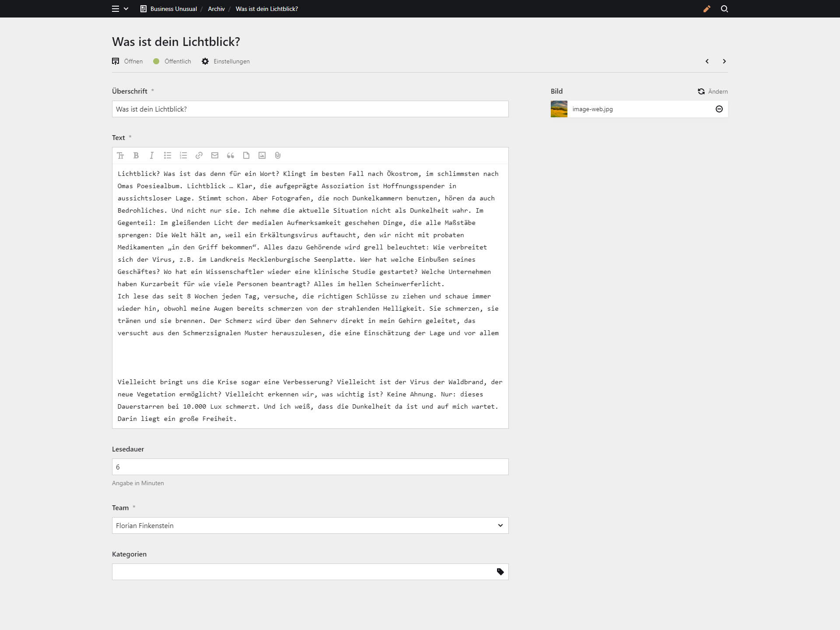
Task: Navigate to the Archiv breadcrumb
Action: pos(216,9)
